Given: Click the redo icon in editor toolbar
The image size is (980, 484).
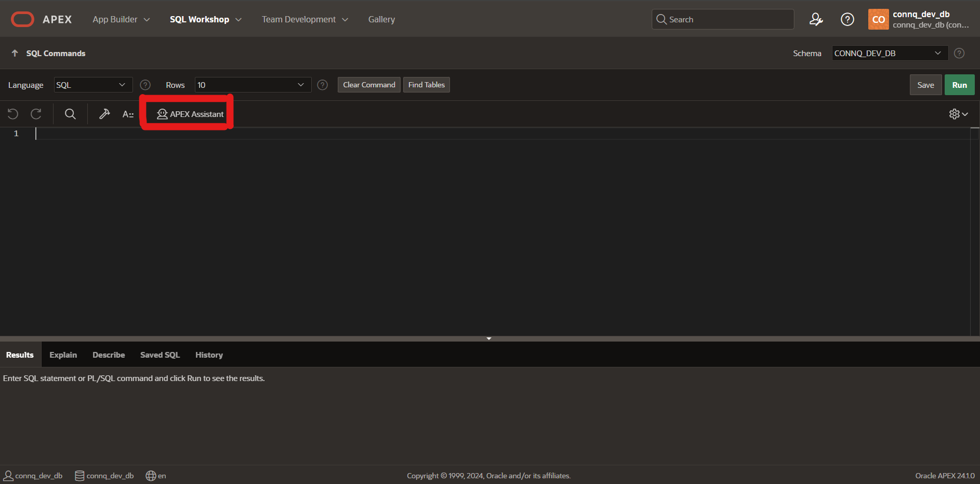Looking at the screenshot, I should point(36,114).
